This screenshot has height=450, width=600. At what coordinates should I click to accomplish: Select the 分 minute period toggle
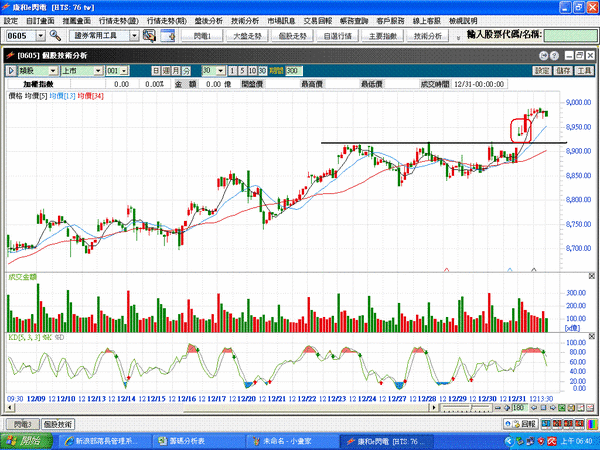[x=186, y=71]
